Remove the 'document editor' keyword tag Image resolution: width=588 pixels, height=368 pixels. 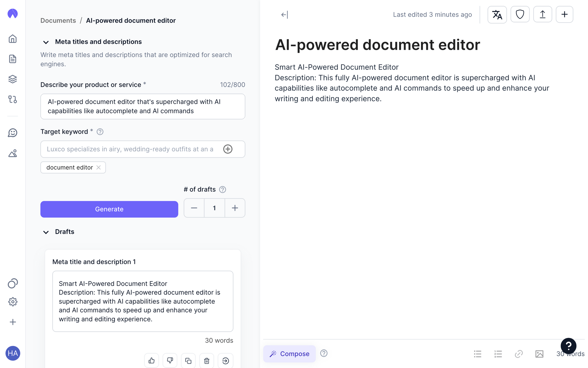click(x=98, y=168)
